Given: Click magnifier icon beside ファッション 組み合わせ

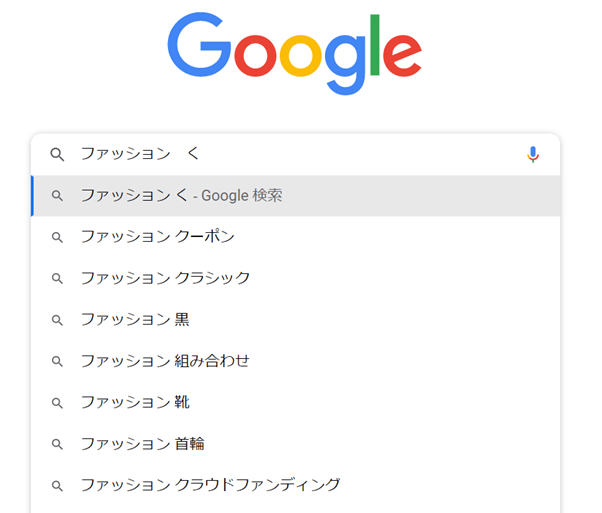Looking at the screenshot, I should 58,361.
